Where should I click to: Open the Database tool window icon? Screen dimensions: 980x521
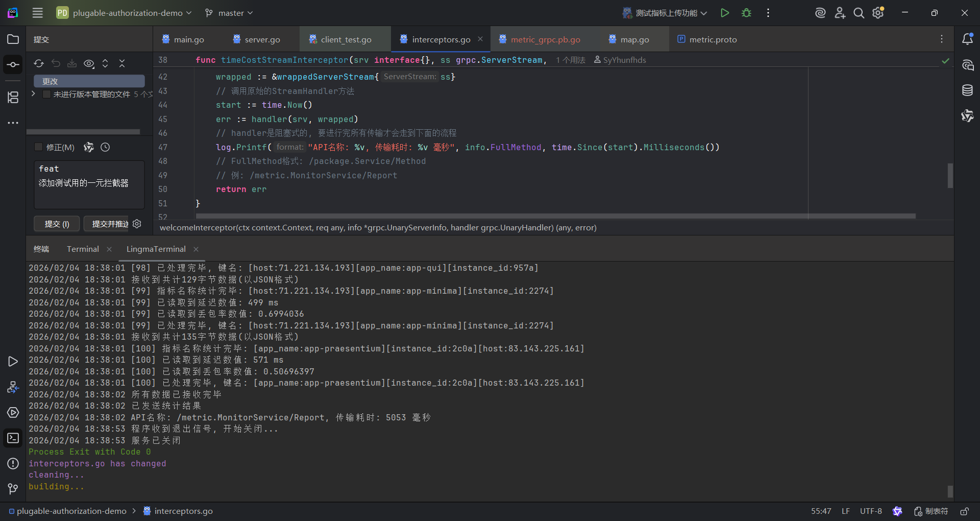(967, 90)
